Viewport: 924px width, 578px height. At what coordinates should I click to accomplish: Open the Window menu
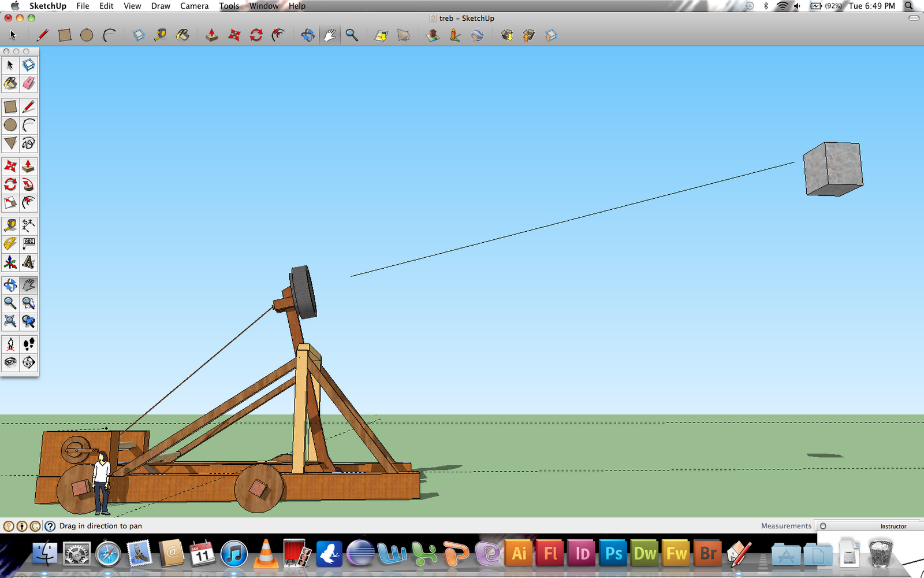[264, 6]
